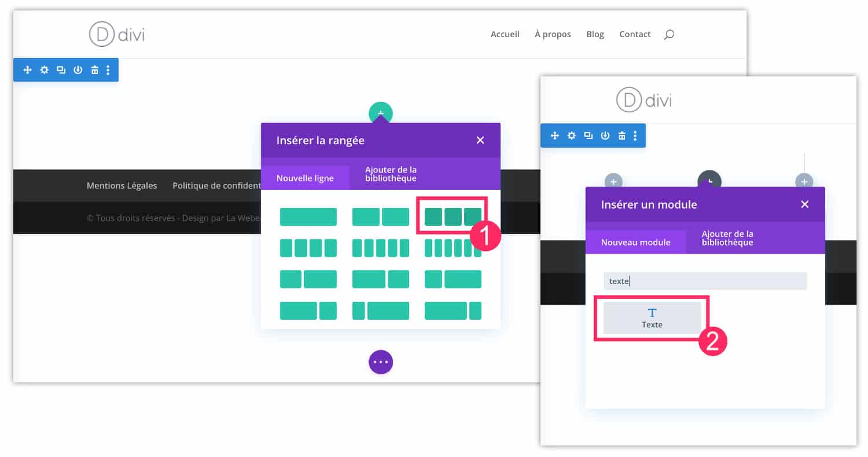
Task: Open the Politique de confidentialité footer link
Action: [216, 186]
